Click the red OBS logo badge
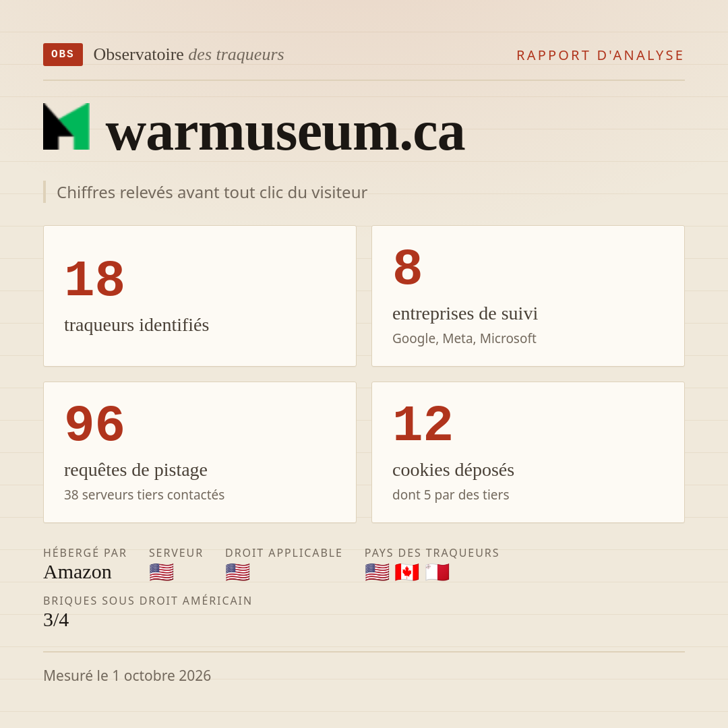 tap(63, 55)
